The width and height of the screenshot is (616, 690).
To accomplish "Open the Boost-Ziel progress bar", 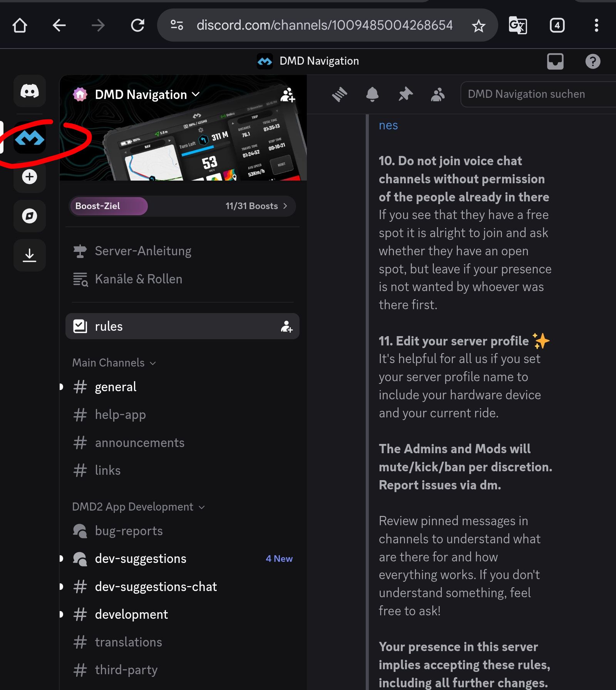I will (x=182, y=206).
